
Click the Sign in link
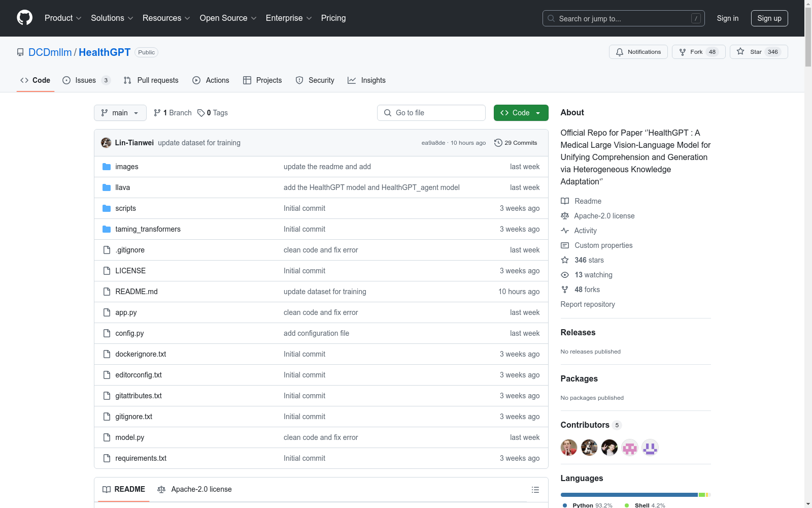pyautogui.click(x=728, y=18)
